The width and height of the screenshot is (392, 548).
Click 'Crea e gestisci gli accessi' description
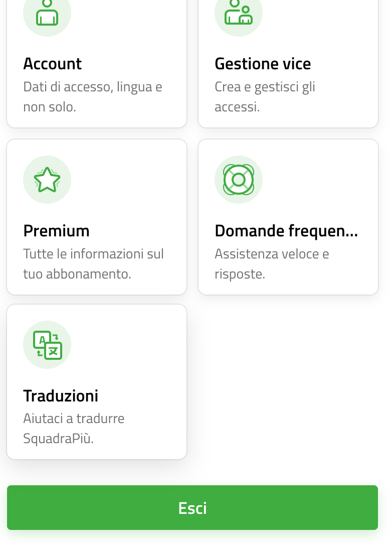tap(265, 97)
